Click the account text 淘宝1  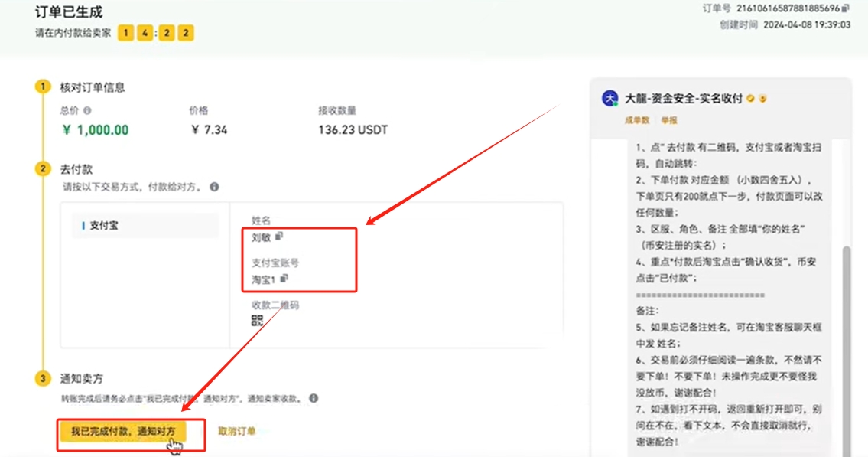point(263,279)
